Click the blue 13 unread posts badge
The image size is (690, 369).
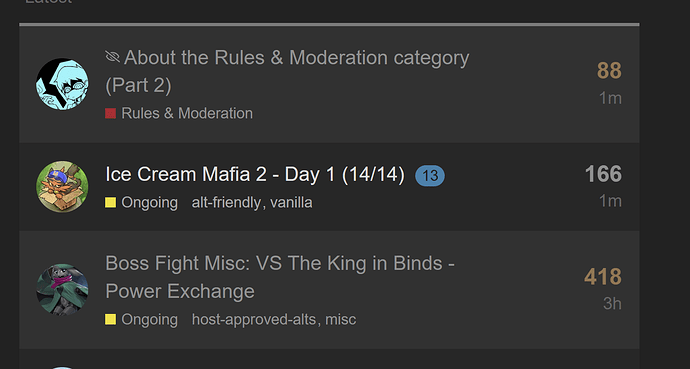tap(430, 176)
